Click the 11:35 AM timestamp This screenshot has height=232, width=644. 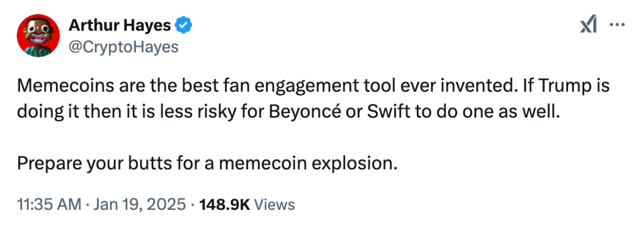point(49,204)
